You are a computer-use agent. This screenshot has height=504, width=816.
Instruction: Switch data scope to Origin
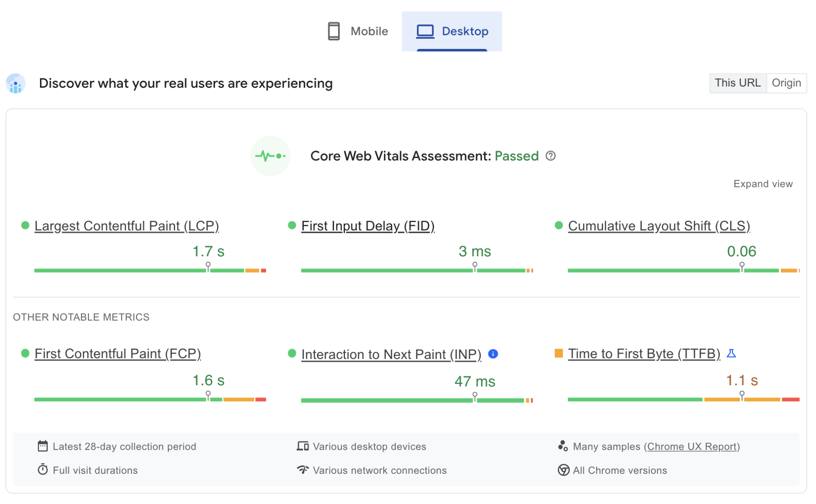click(x=787, y=83)
